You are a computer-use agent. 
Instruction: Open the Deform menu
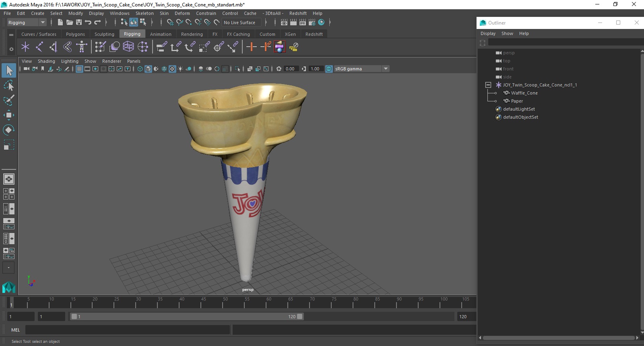point(182,13)
